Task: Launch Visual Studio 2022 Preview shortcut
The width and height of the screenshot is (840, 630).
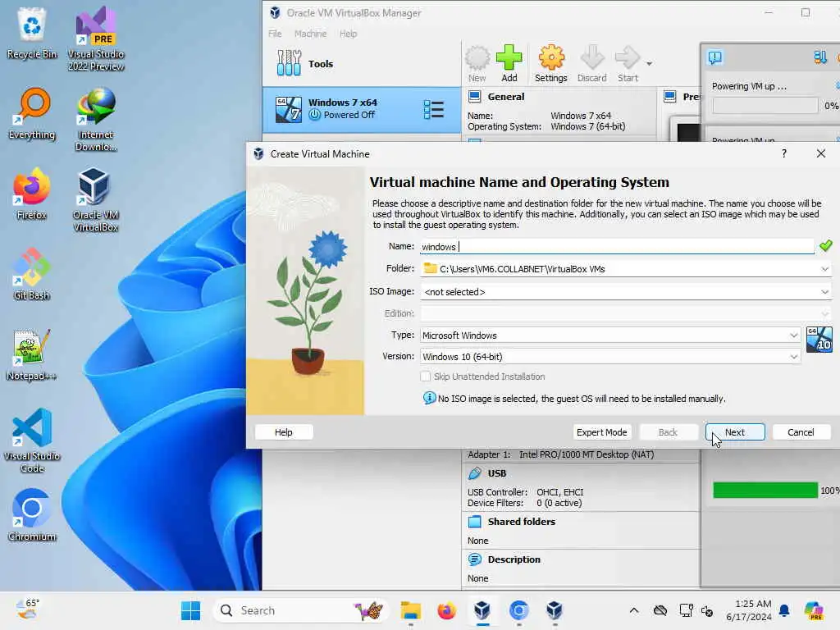Action: click(96, 39)
